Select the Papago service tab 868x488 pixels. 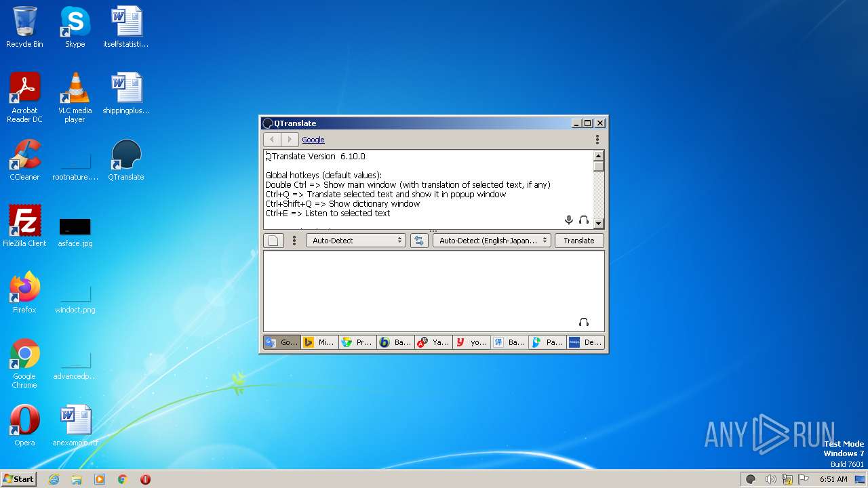click(x=547, y=342)
